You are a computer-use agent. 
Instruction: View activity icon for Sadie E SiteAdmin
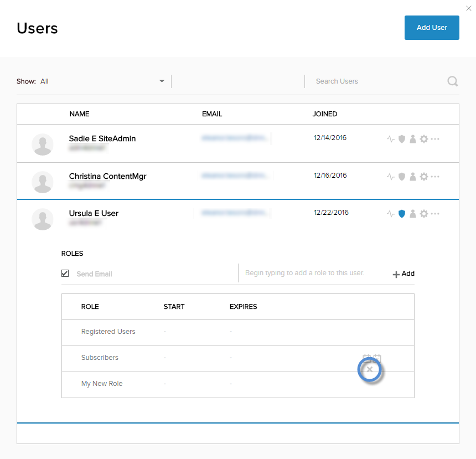coord(390,139)
